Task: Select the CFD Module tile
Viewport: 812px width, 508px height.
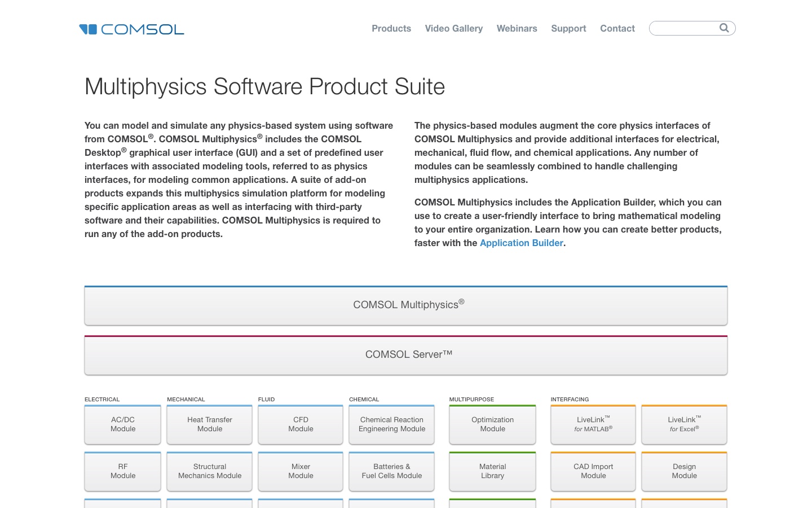Action: 301,424
